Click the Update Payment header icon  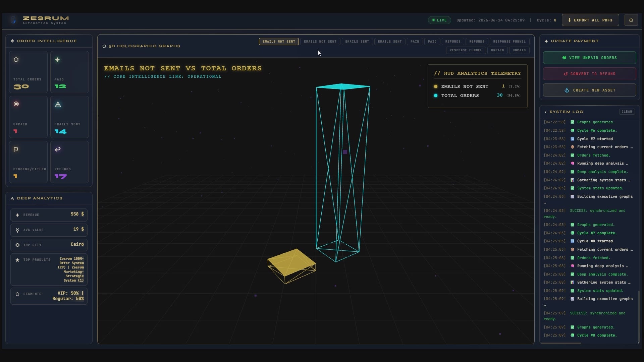coord(546,41)
